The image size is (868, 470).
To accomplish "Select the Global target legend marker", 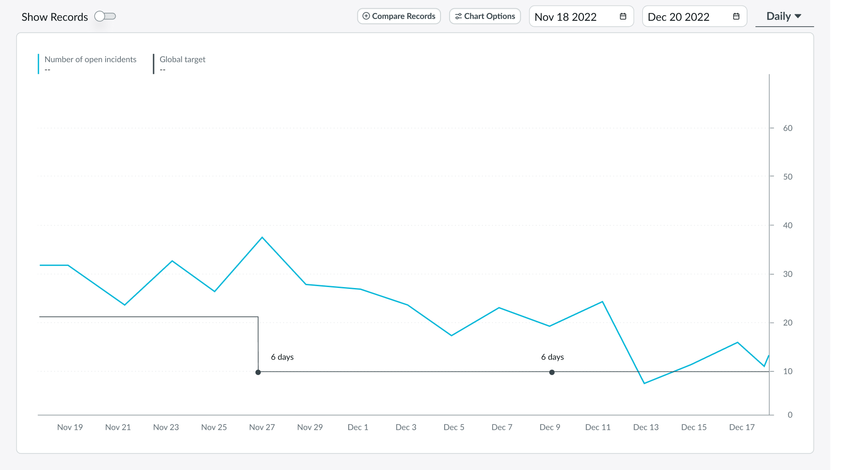I will click(x=154, y=64).
